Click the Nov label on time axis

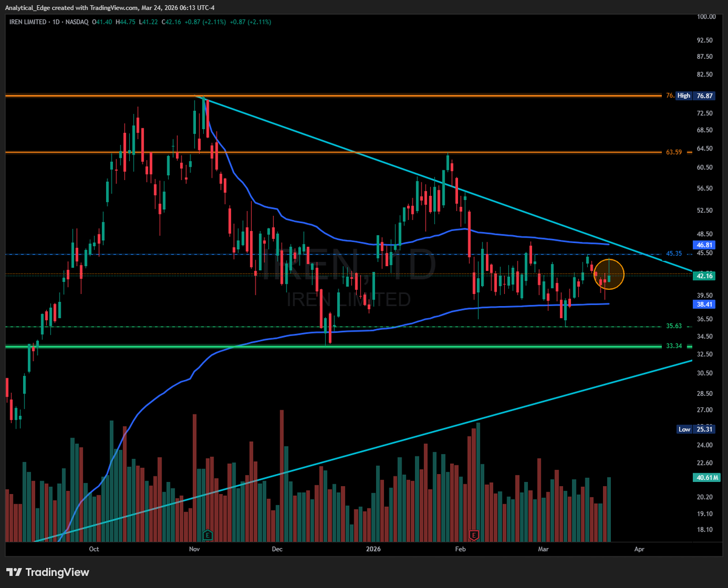(x=194, y=549)
